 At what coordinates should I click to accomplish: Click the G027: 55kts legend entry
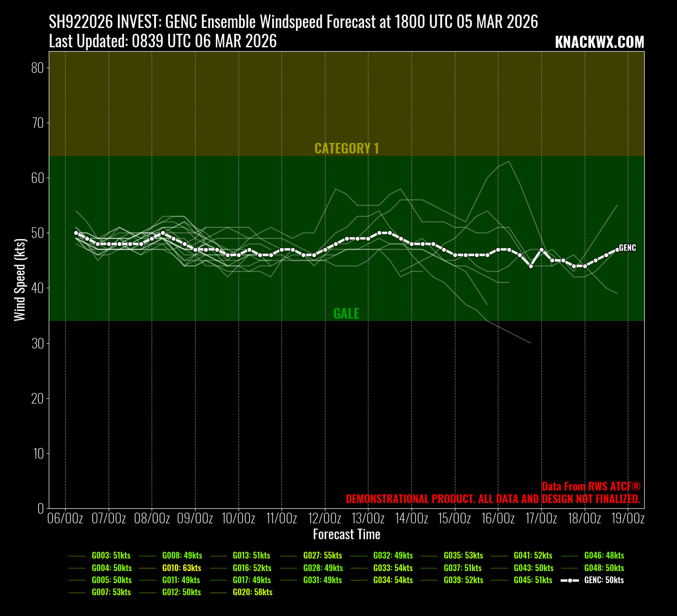point(323,555)
